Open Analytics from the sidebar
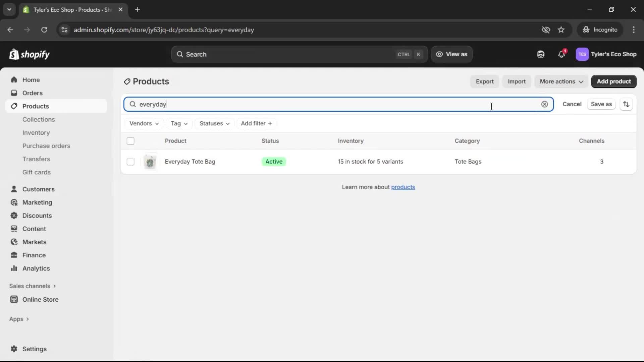This screenshot has height=362, width=644. pos(36,268)
